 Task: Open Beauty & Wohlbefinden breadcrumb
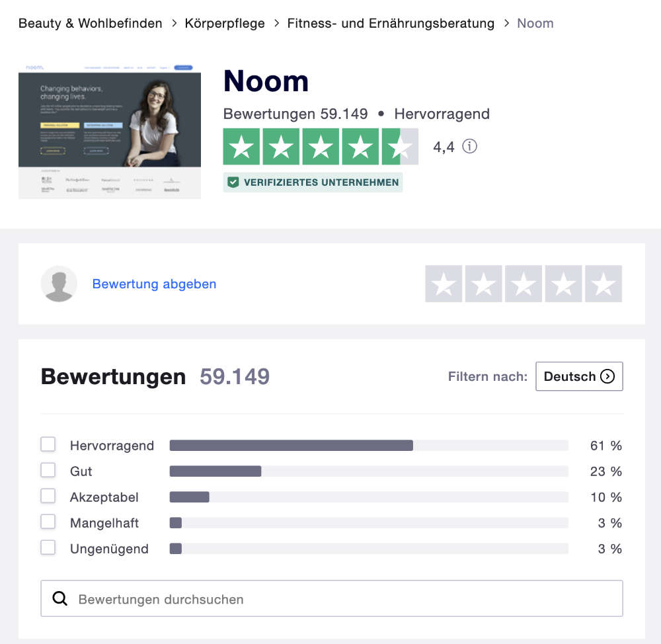point(90,23)
